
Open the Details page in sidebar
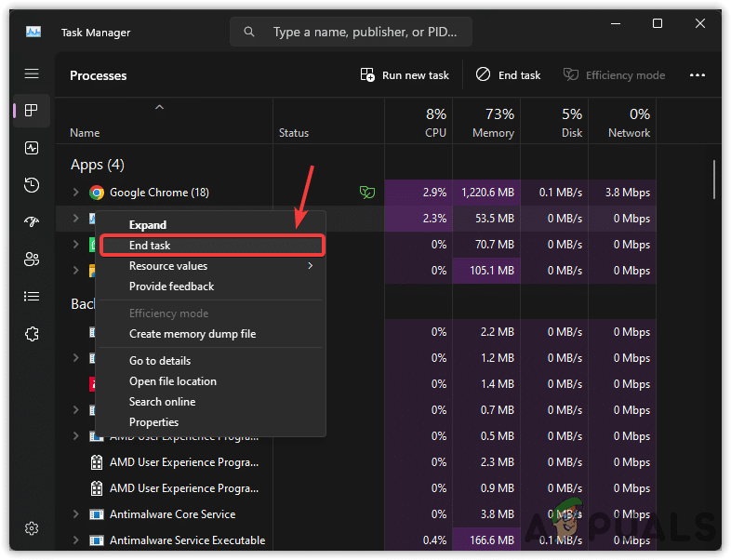point(32,296)
